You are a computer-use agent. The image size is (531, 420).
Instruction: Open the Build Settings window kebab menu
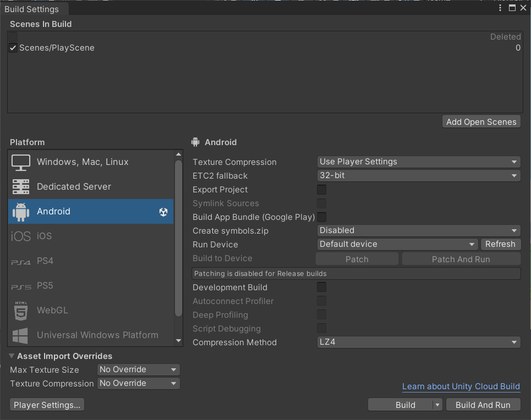pos(500,8)
